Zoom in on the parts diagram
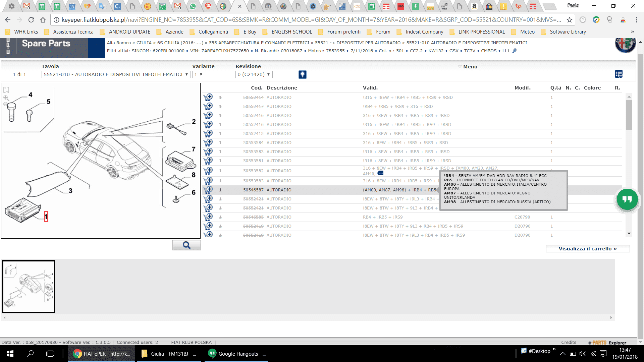This screenshot has width=644, height=362. [6, 98]
